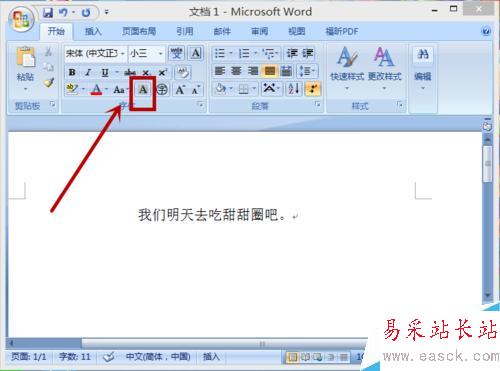
Task: Toggle character shading (A button)
Action: pos(143,89)
